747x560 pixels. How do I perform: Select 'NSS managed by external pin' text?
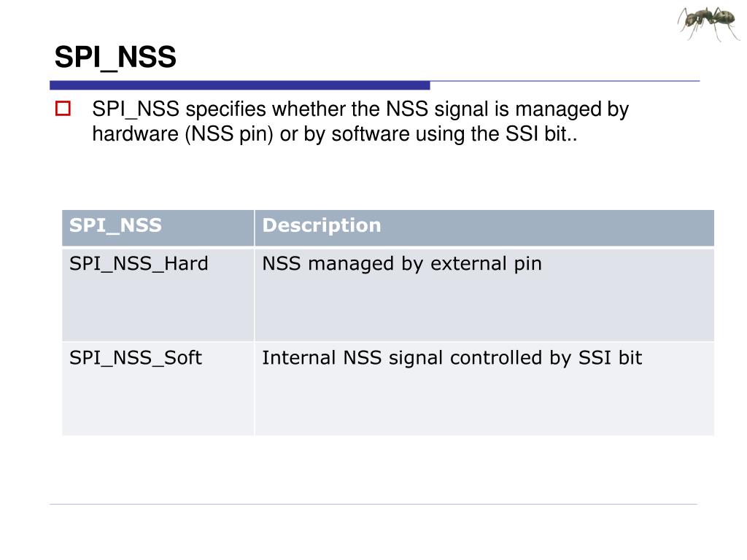coord(402,264)
